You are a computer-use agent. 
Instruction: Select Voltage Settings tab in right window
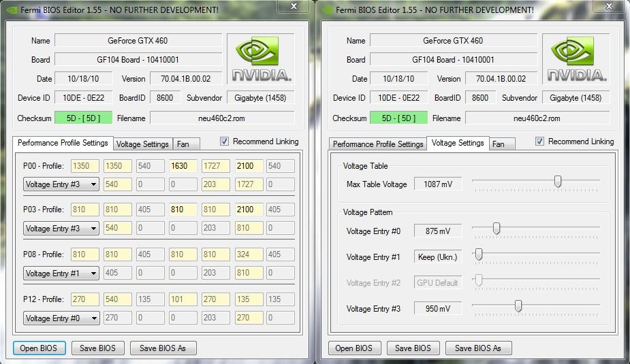[458, 143]
